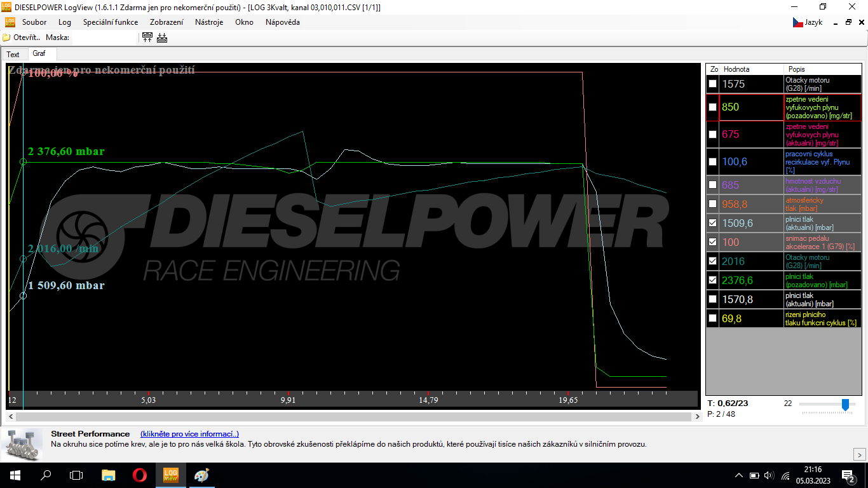Enable rizeni plniciho tlaku 69,8 checkbox
868x488 pixels.
pos(713,318)
